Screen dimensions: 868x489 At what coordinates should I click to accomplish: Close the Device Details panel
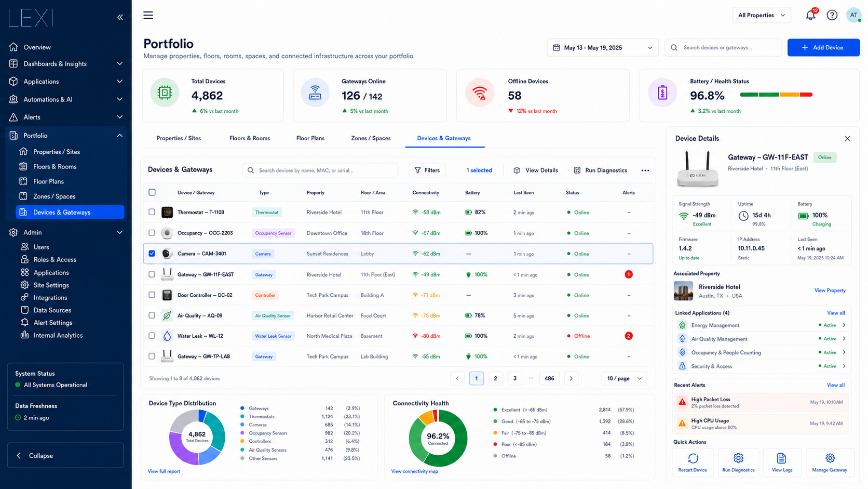847,139
